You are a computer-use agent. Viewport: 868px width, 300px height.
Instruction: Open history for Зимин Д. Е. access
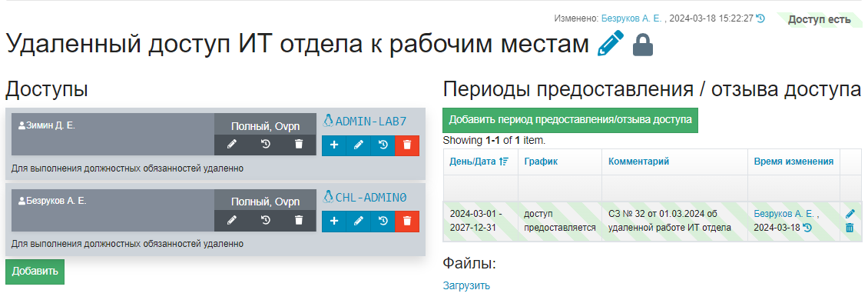pos(265,144)
